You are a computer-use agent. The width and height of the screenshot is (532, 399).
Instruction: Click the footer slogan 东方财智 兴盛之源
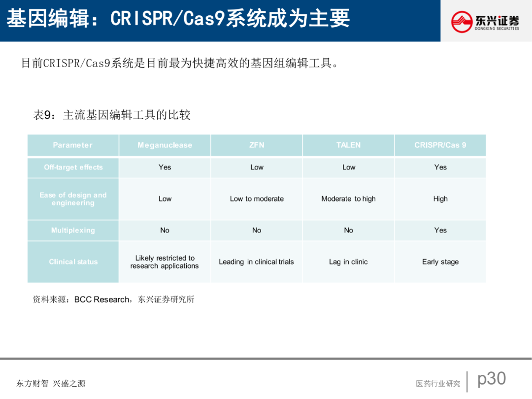coord(51,383)
